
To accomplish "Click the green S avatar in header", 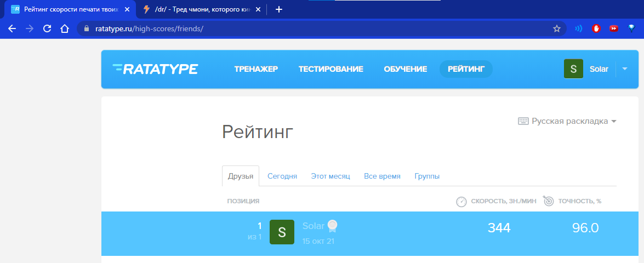I will coord(573,69).
